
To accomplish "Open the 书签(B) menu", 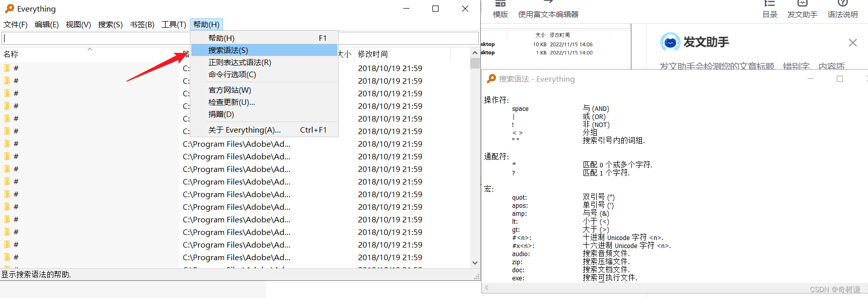I will click(142, 24).
